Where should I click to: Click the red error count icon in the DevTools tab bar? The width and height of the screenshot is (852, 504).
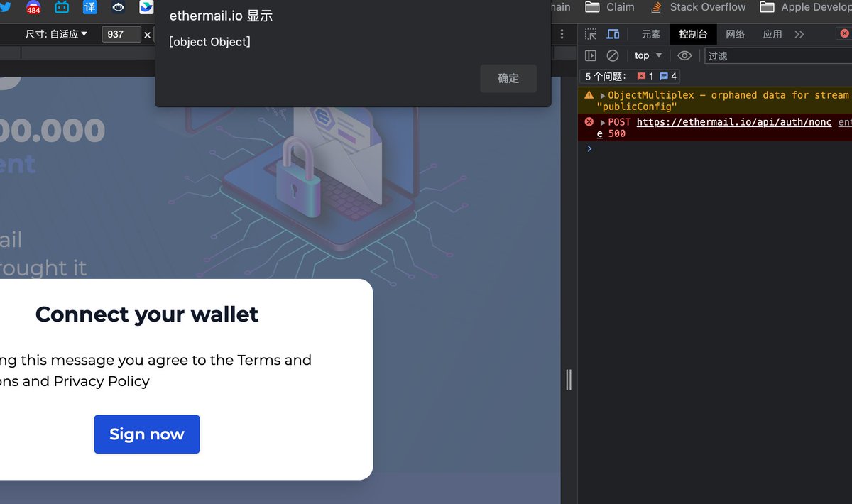845,33
